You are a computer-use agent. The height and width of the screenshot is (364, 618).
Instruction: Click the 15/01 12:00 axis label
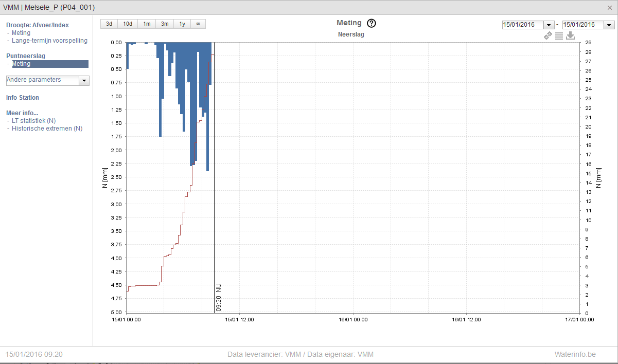tap(239, 319)
